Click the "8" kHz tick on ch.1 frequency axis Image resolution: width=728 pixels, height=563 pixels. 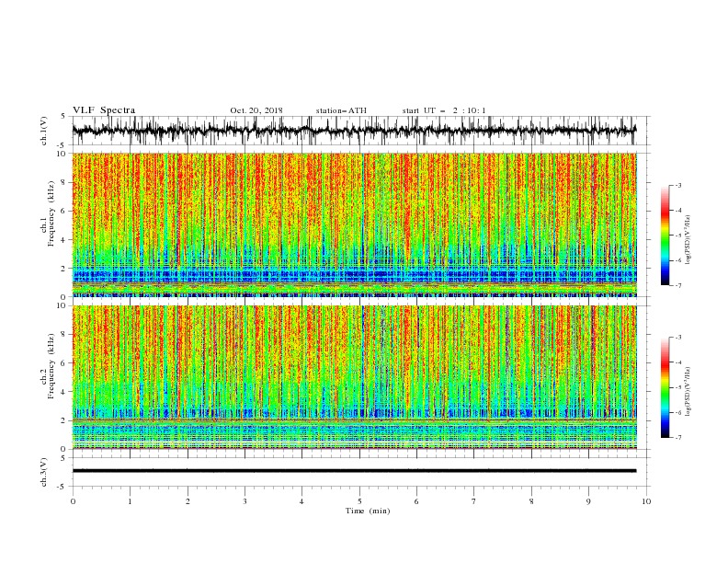tap(64, 182)
